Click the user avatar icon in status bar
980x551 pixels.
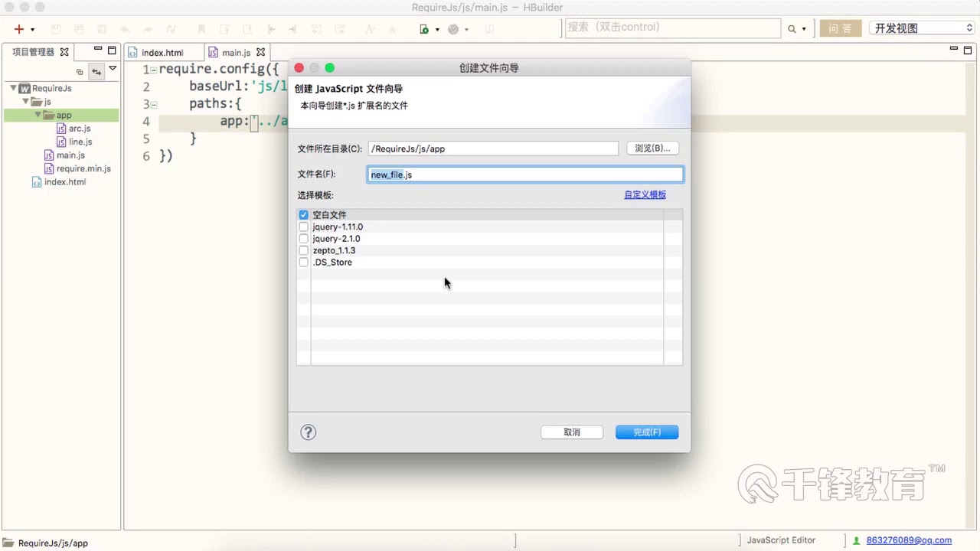(x=857, y=540)
